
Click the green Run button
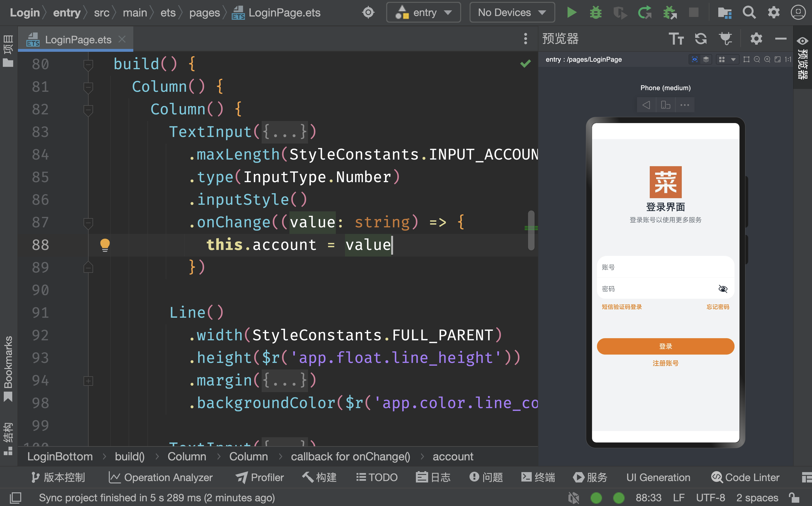click(572, 13)
